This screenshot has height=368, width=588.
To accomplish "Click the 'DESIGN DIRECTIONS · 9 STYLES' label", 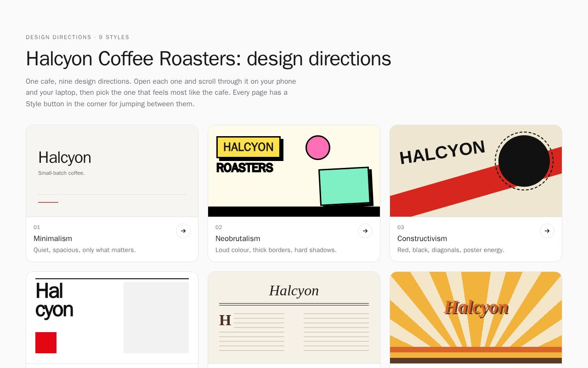I will 78,37.
